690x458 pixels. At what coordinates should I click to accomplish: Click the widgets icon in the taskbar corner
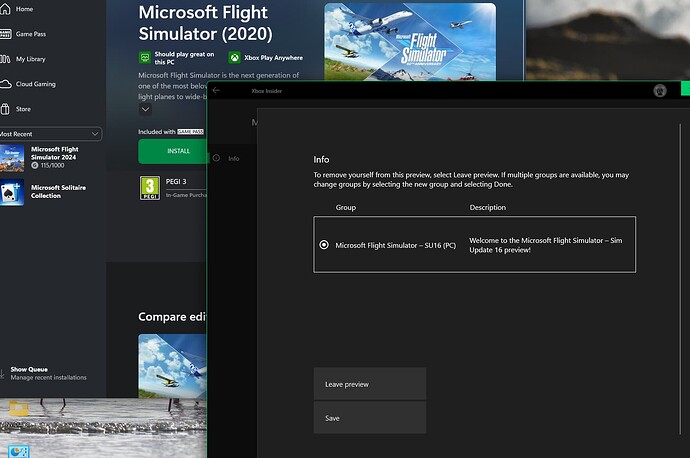[19, 452]
